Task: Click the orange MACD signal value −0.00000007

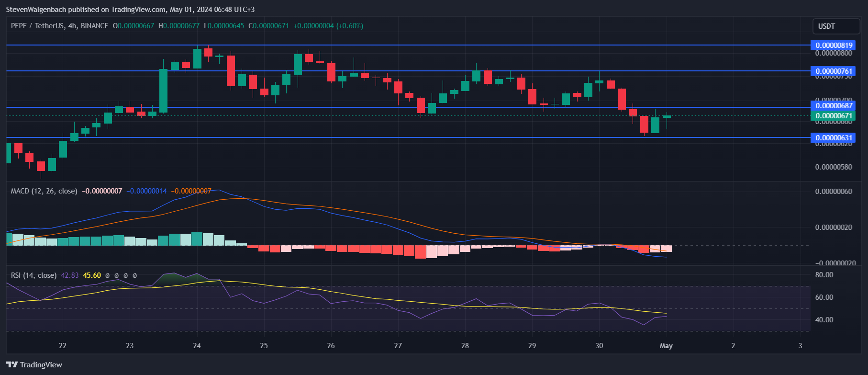Action: pyautogui.click(x=191, y=191)
